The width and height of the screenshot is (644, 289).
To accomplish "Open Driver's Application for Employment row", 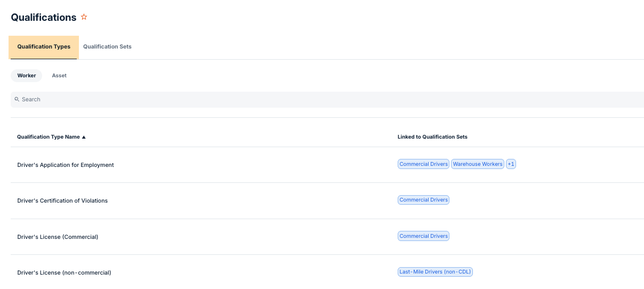I will [x=66, y=165].
